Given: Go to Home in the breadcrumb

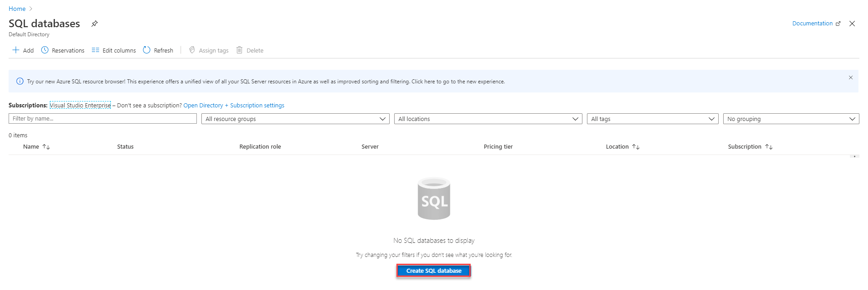Looking at the screenshot, I should [17, 9].
